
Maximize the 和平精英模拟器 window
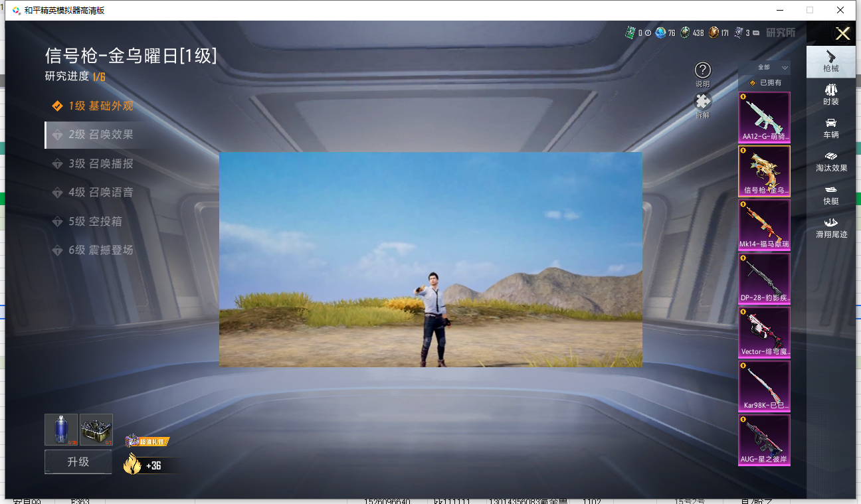click(x=810, y=10)
